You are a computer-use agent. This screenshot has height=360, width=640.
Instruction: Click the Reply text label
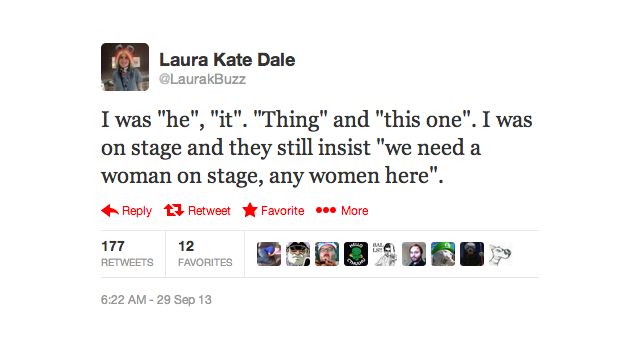pos(137,211)
